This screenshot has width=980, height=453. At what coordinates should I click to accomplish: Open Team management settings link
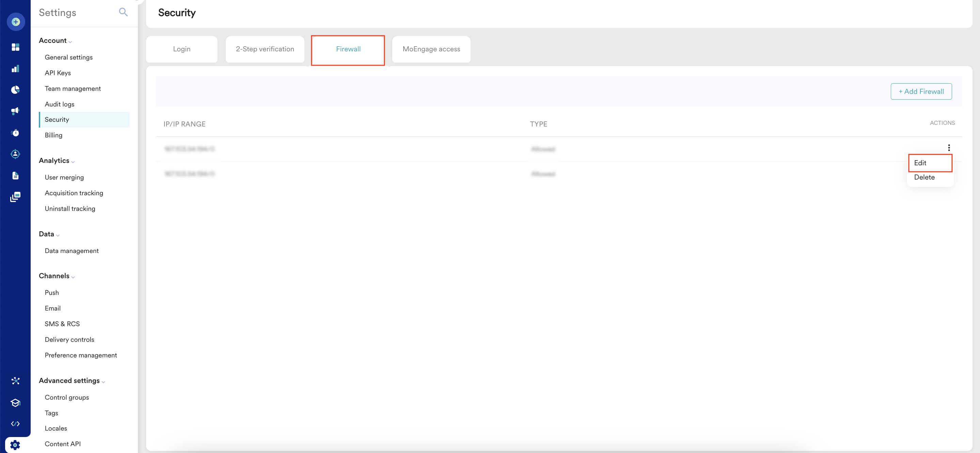click(x=73, y=88)
